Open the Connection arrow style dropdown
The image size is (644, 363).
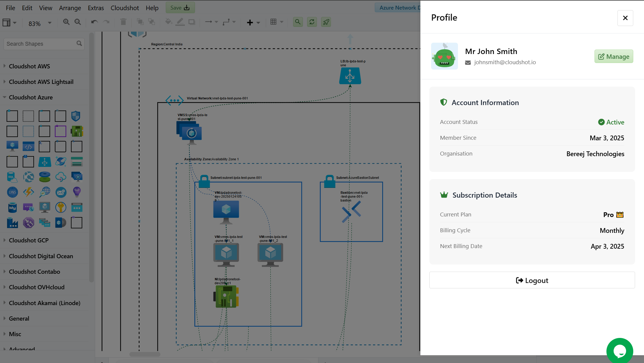point(212,22)
